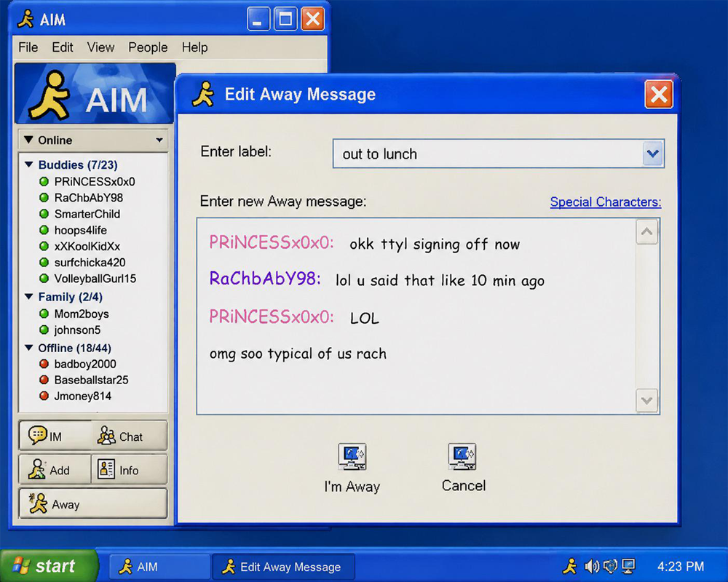Minimize the AIM buddy list window

[258, 19]
